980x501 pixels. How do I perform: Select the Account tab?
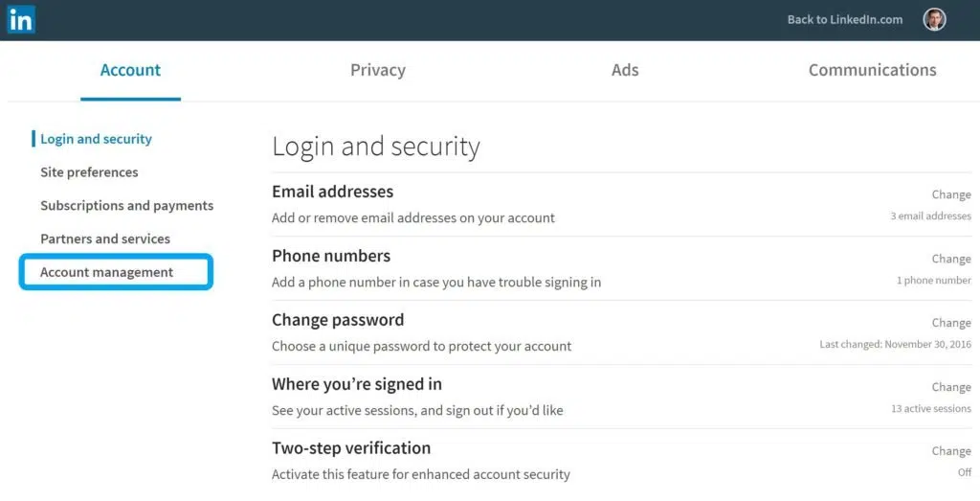tap(130, 70)
